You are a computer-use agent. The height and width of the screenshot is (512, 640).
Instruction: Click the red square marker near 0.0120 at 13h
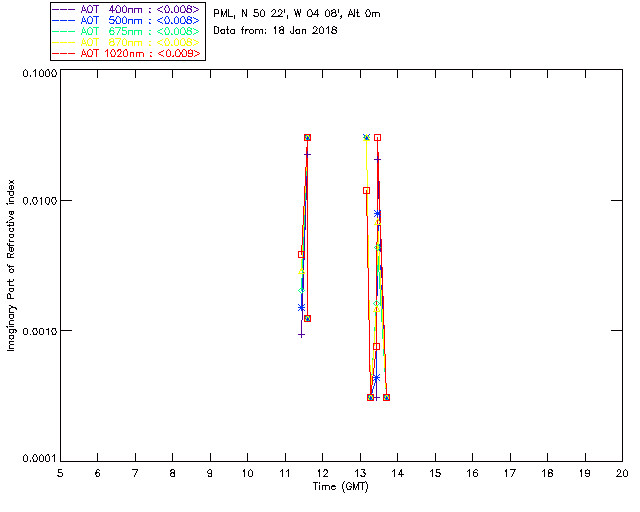pyautogui.click(x=367, y=191)
